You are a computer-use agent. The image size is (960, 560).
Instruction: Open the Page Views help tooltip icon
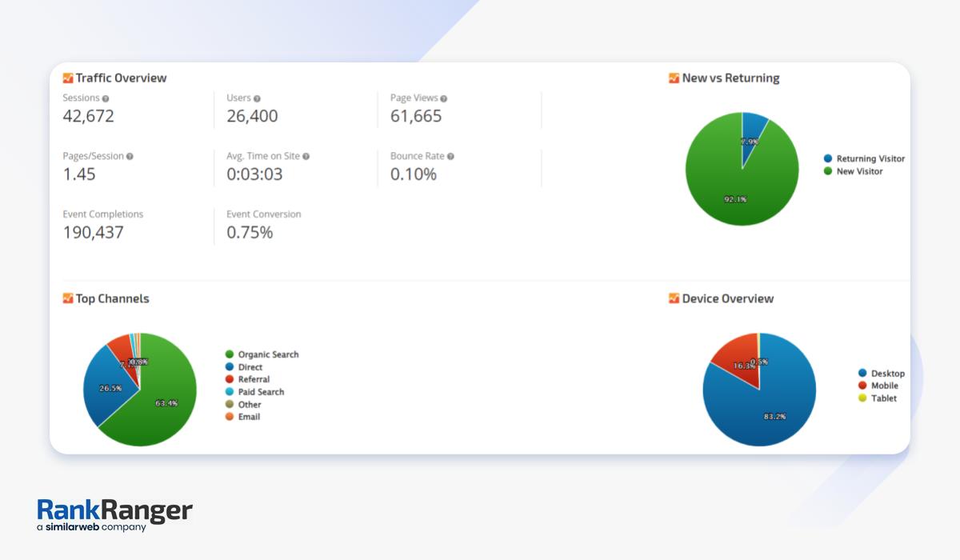click(444, 98)
